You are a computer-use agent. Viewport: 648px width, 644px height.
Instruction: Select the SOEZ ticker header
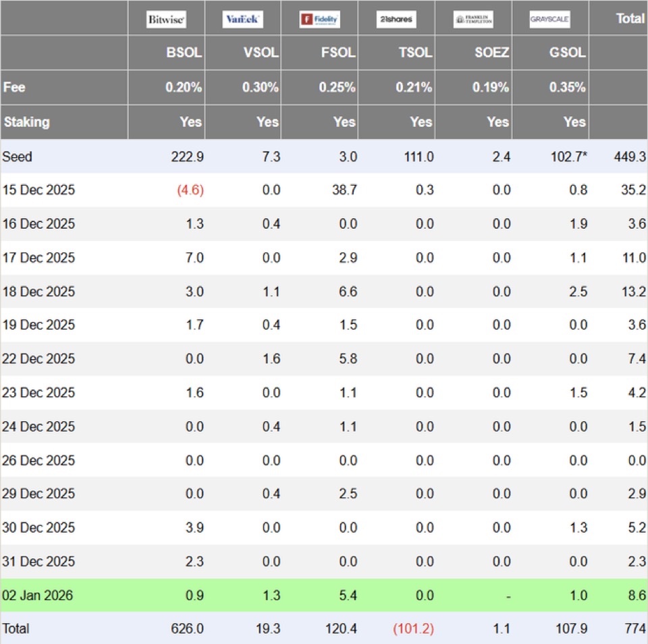[x=491, y=53]
